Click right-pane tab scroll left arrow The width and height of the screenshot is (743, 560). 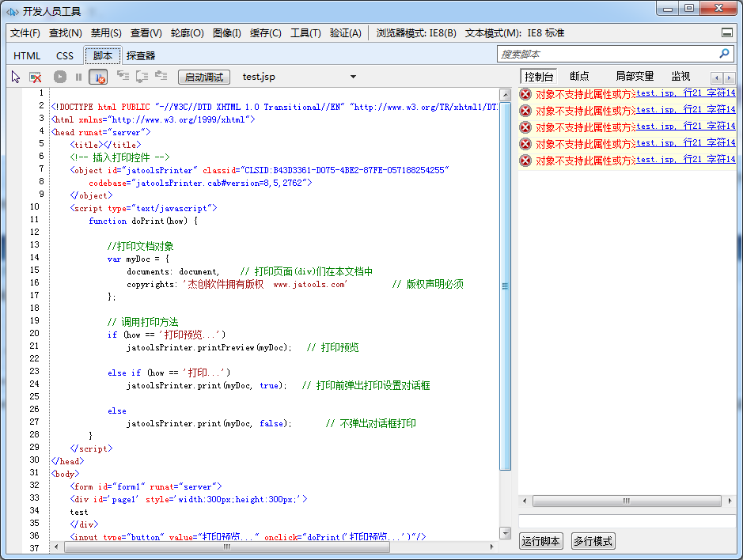tap(717, 78)
